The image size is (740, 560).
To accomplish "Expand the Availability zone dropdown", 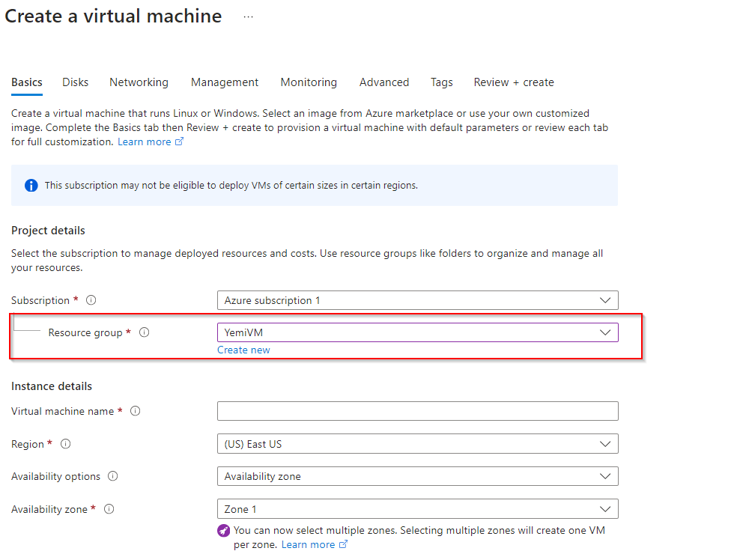I will 417,509.
